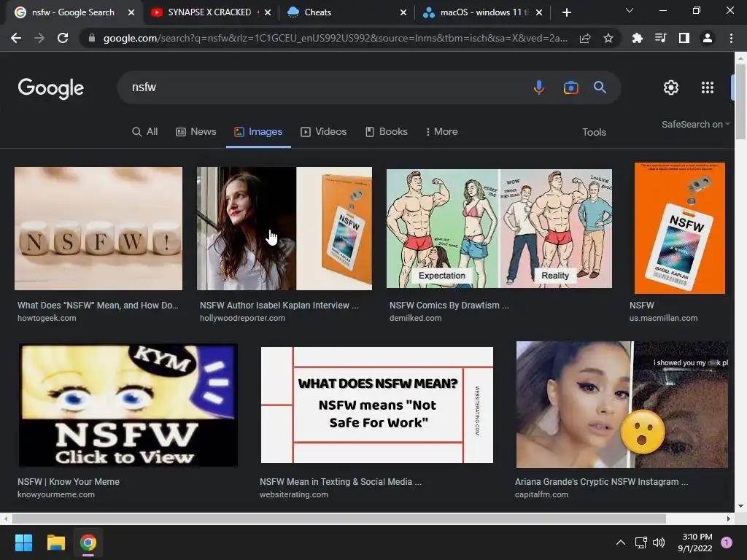Open the Chrome three-dot menu

tap(731, 38)
